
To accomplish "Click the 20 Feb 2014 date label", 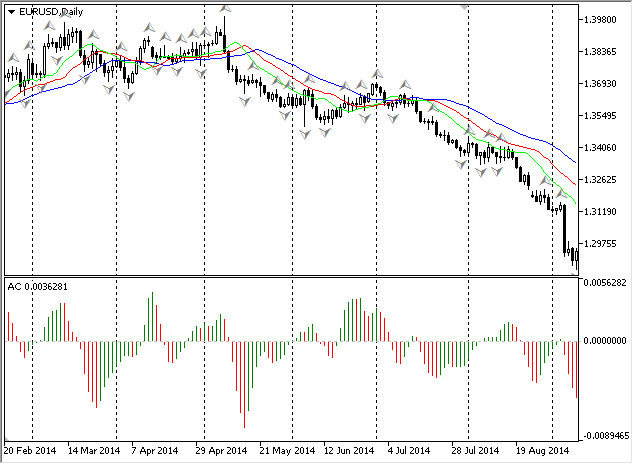I will pyautogui.click(x=29, y=451).
